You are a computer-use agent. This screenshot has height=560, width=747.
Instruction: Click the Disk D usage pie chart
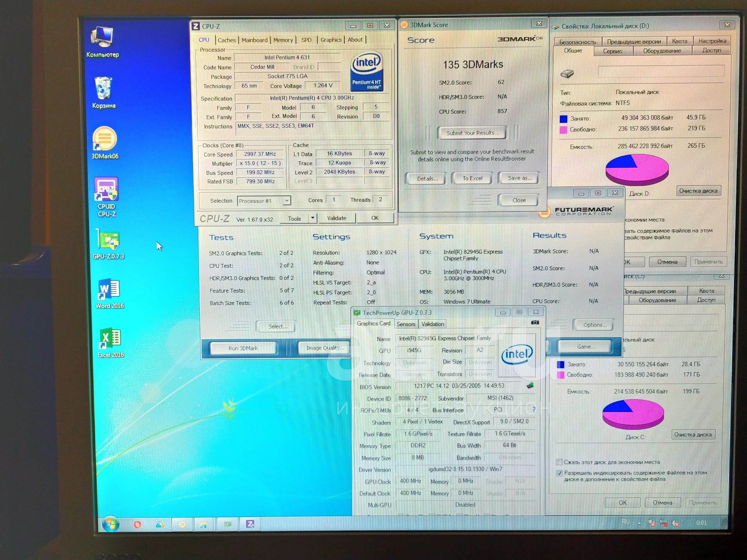(x=637, y=170)
